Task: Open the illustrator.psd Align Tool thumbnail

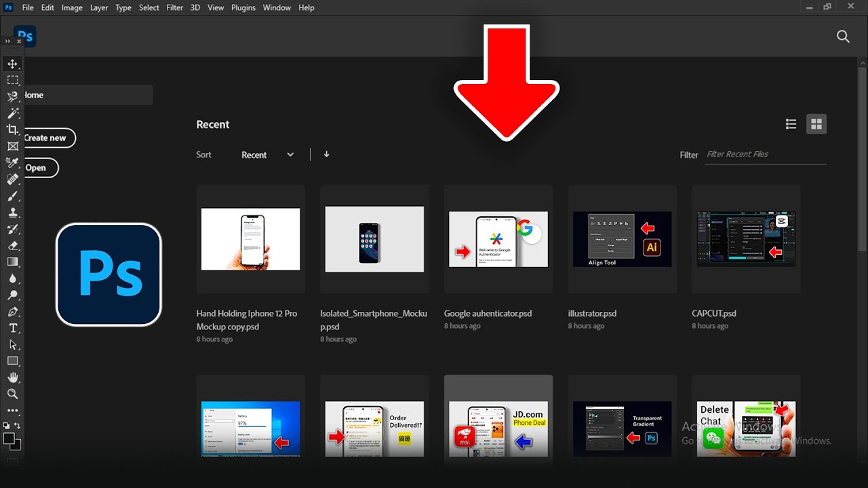Action: pyautogui.click(x=623, y=239)
